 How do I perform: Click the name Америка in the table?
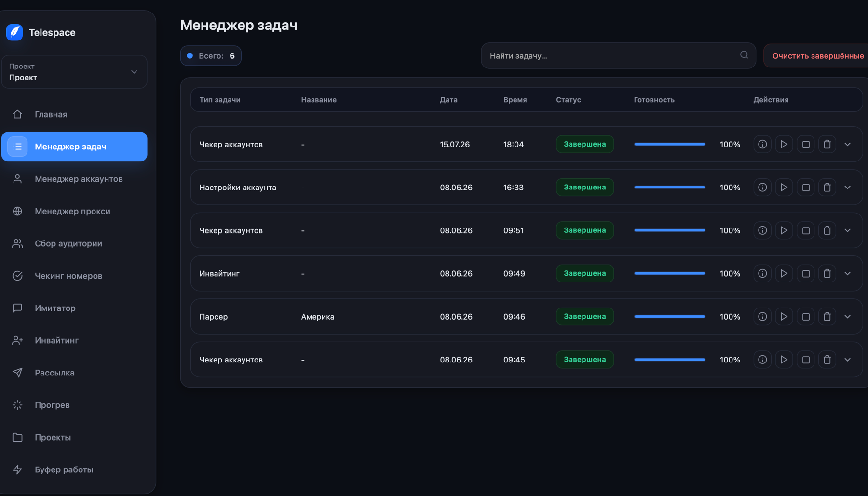coord(318,317)
